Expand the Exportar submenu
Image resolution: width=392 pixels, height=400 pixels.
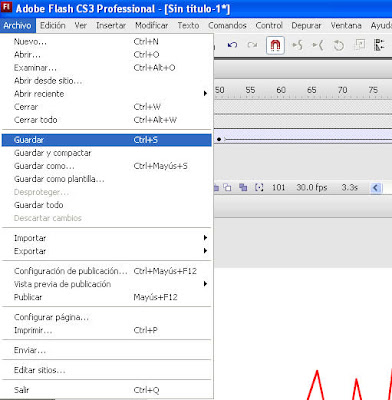[107, 251]
